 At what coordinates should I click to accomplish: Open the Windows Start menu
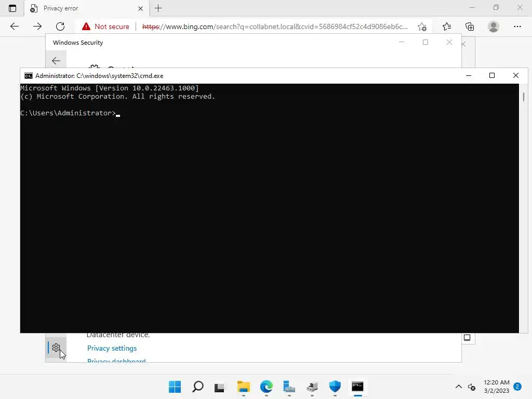(175, 387)
